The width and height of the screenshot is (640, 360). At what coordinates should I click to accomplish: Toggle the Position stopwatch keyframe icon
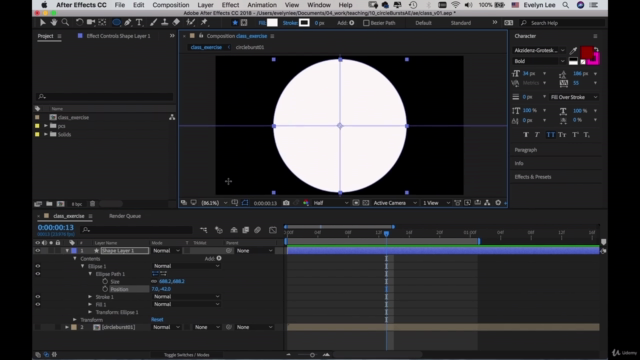tap(105, 289)
